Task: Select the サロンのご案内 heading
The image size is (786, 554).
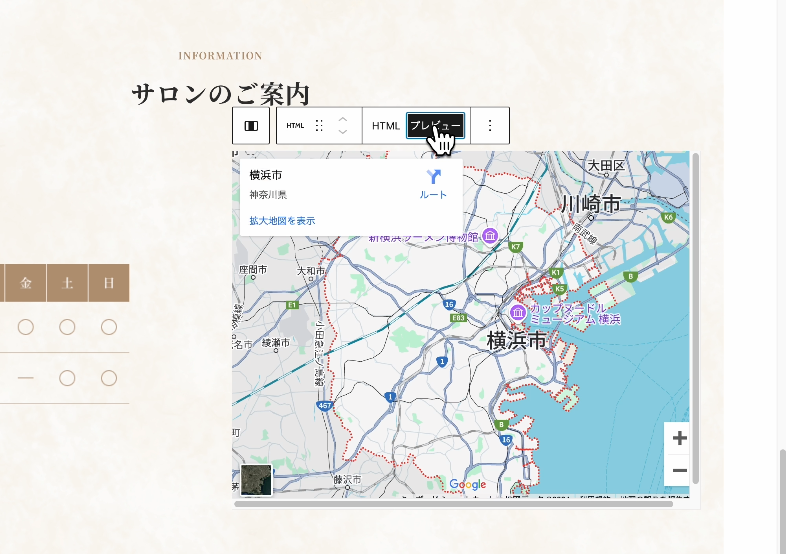Action: pos(220,94)
